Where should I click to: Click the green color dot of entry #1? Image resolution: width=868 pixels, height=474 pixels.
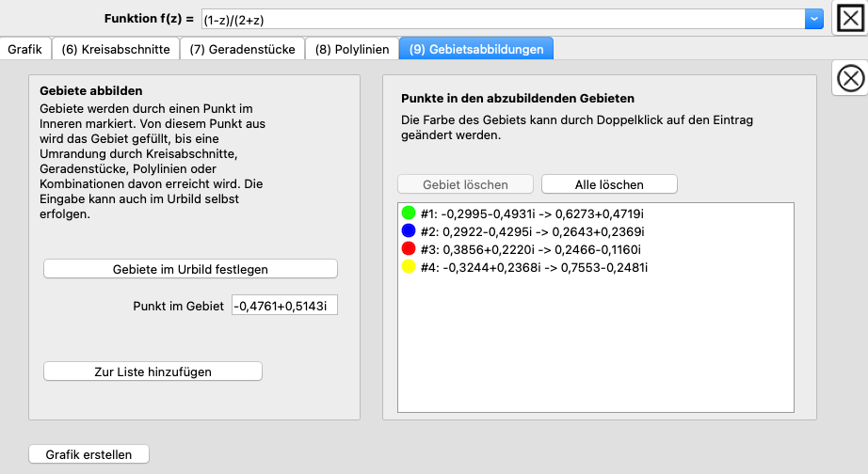click(x=409, y=213)
